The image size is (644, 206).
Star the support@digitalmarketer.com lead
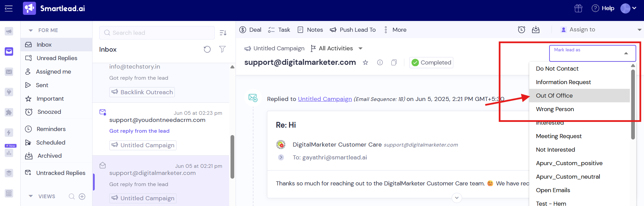pyautogui.click(x=365, y=62)
